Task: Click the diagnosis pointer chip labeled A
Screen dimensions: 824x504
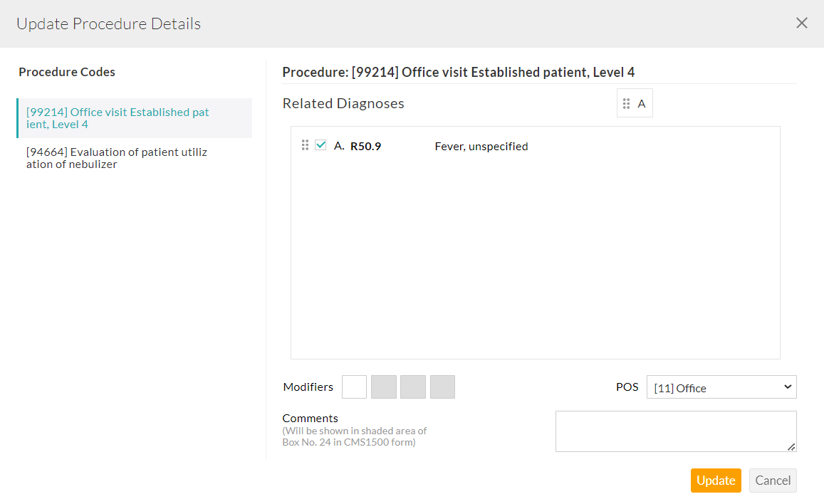Action: 642,104
